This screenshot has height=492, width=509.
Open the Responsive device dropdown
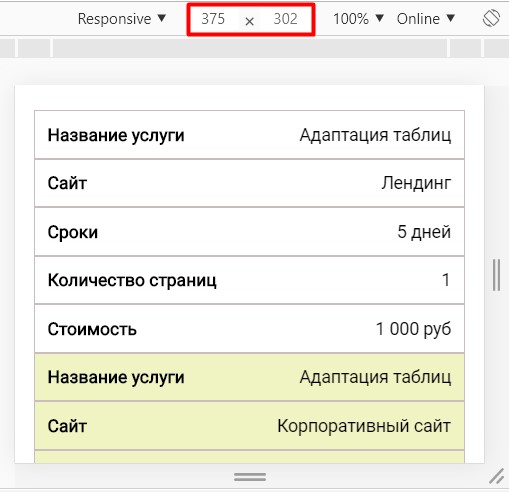(121, 19)
